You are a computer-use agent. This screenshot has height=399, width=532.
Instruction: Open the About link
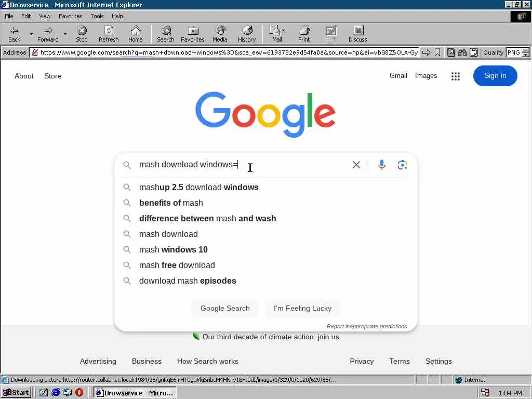pyautogui.click(x=24, y=76)
